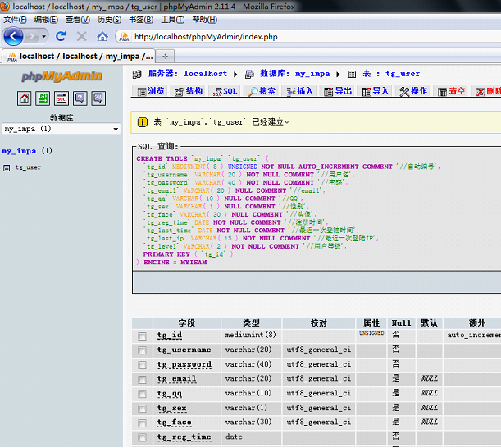Tick the checkbox for tg_face field
Screen dimensions: 501x448
[142, 423]
